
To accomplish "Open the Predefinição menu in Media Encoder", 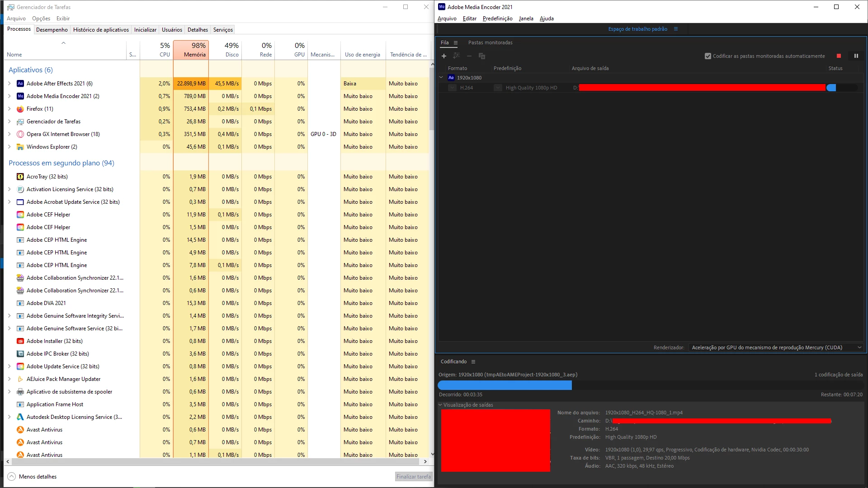I will pyautogui.click(x=497, y=19).
